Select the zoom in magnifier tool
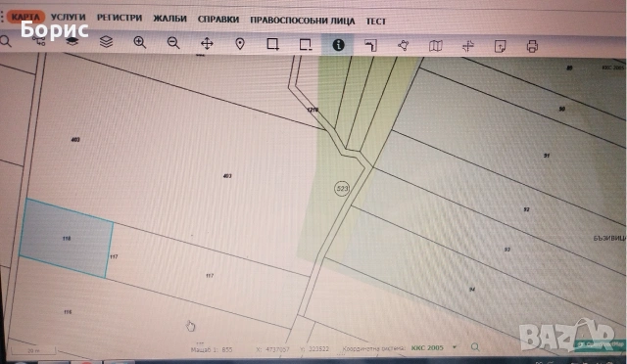Image resolution: width=627 pixels, height=364 pixels. [x=139, y=42]
